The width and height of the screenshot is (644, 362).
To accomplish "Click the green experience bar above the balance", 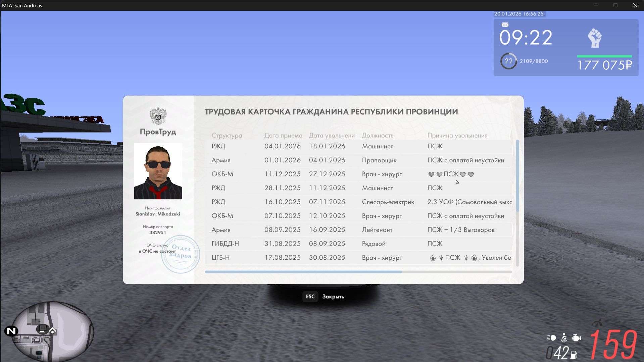I will pos(604,56).
